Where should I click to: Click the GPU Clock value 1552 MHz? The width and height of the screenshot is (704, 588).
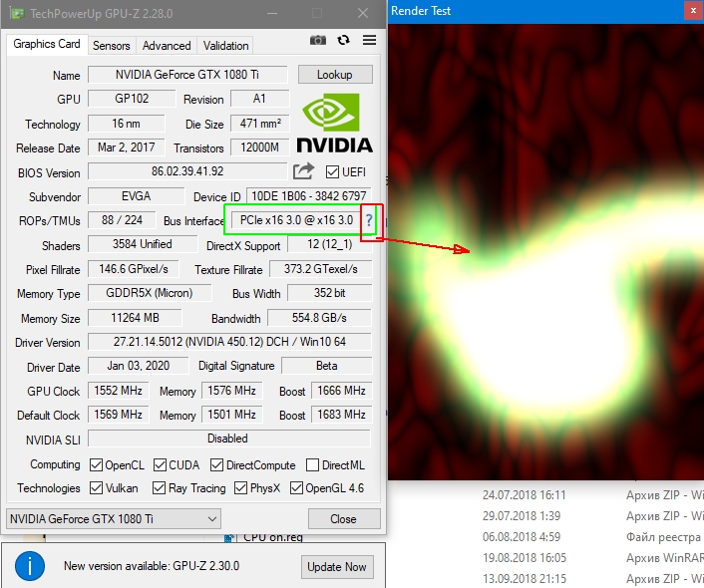118,391
